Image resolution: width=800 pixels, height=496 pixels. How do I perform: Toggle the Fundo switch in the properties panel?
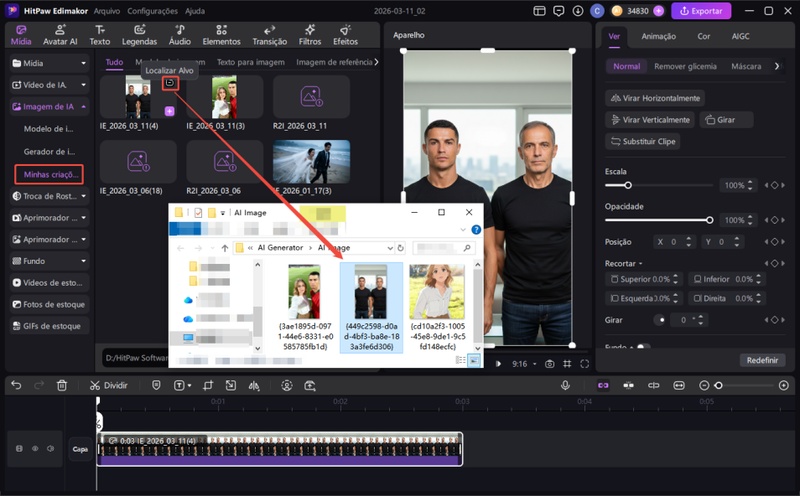pos(641,347)
